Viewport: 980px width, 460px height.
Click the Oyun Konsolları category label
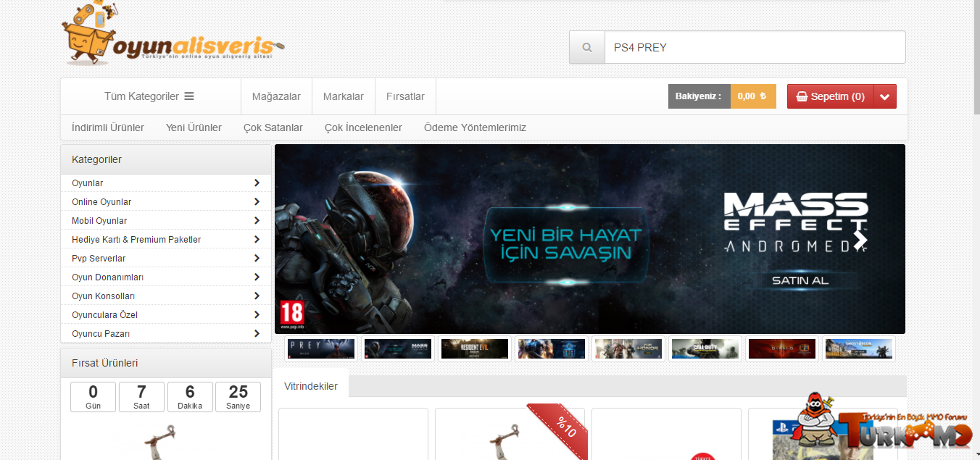tap(104, 296)
